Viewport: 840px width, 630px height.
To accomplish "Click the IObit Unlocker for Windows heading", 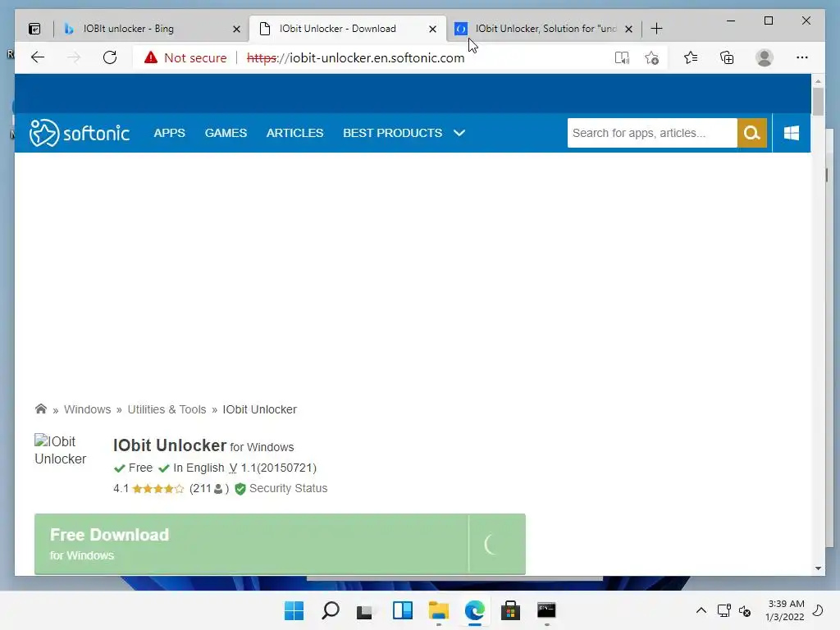I will pyautogui.click(x=203, y=445).
